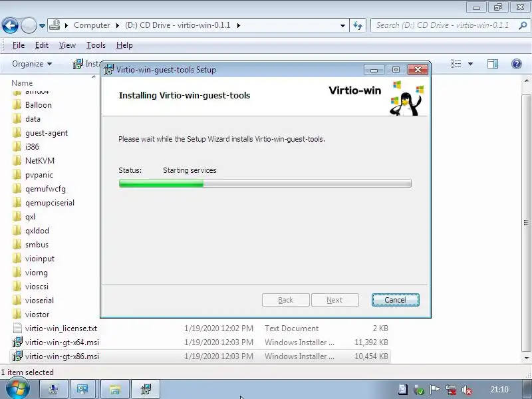The width and height of the screenshot is (532, 399).
Task: Select the vioscsi folder
Action: click(x=37, y=287)
